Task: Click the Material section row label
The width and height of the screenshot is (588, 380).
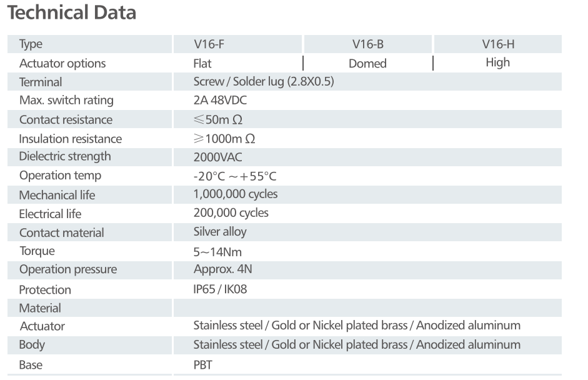Action: pos(40,308)
